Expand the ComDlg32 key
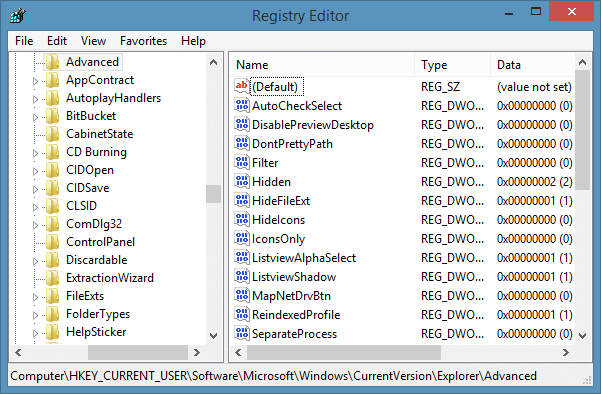The height and width of the screenshot is (394, 601). coord(35,225)
